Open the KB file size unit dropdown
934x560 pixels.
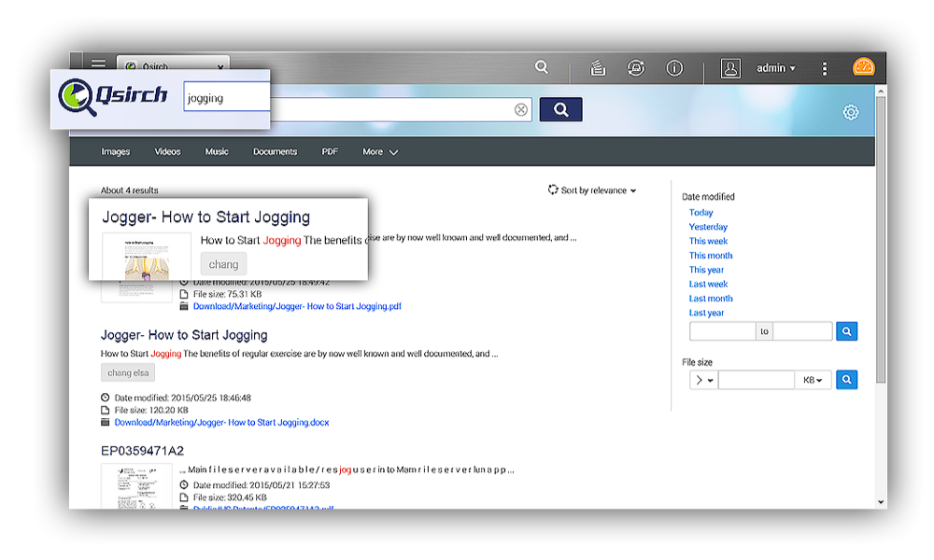[813, 380]
